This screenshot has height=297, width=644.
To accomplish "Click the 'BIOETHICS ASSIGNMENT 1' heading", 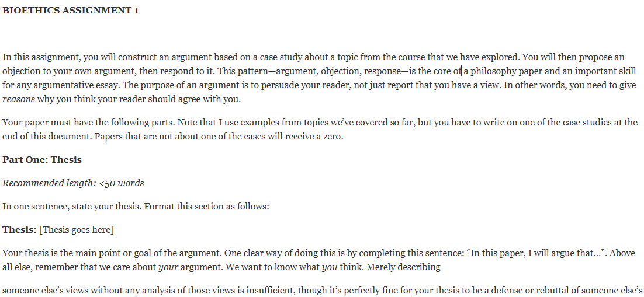I will tap(70, 11).
